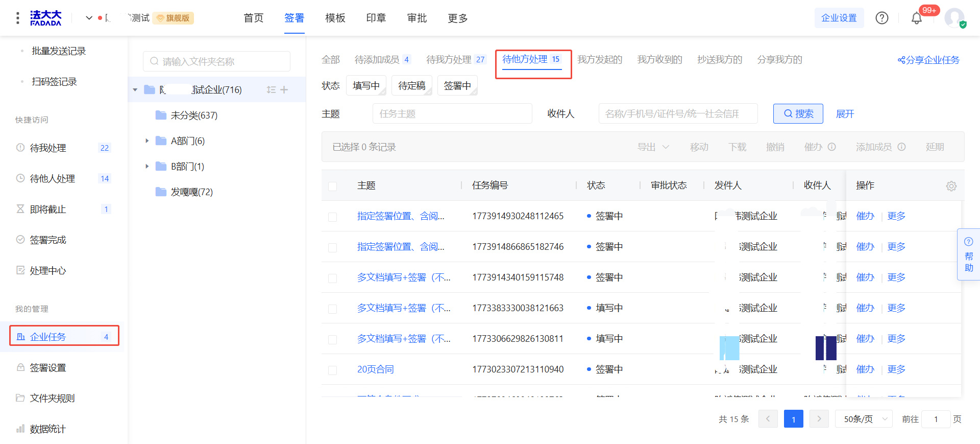The width and height of the screenshot is (980, 444).
Task: Expand more search filters with 展开
Action: [x=845, y=113]
